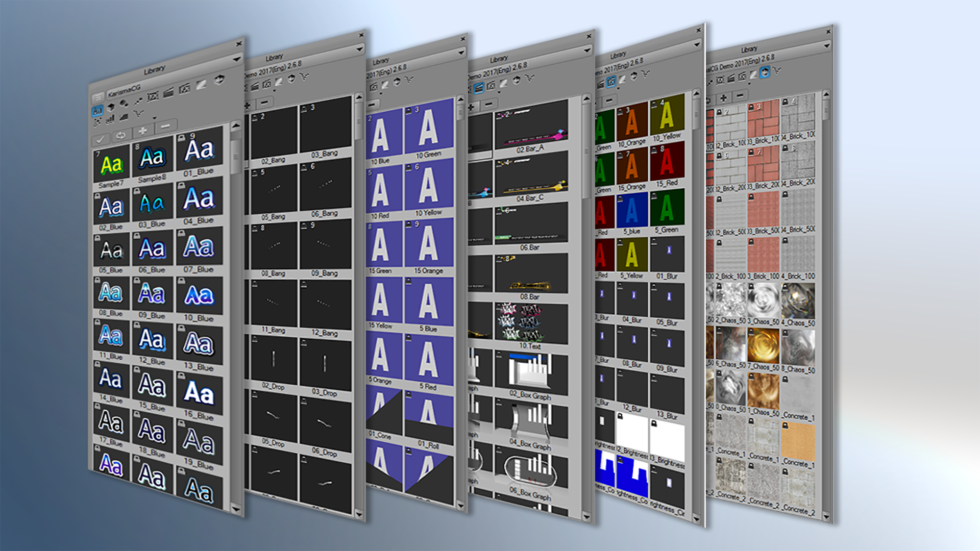Viewport: 980px width, 551px height.
Task: Open the library dropdown in the Bang panel
Action: coord(359,49)
